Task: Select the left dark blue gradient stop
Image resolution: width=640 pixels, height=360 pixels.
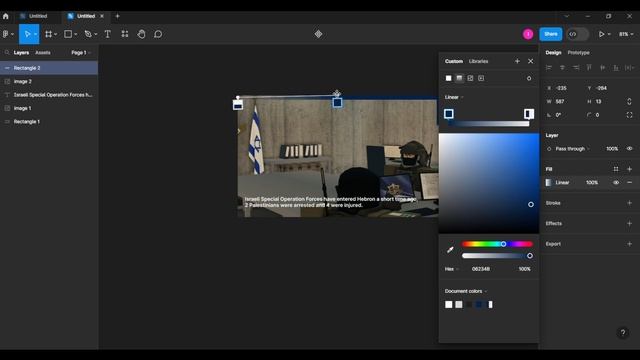Action: pyautogui.click(x=449, y=114)
